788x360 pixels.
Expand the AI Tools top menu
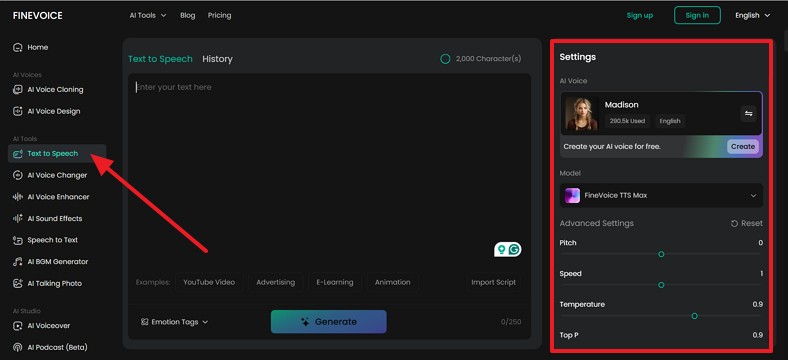point(148,16)
